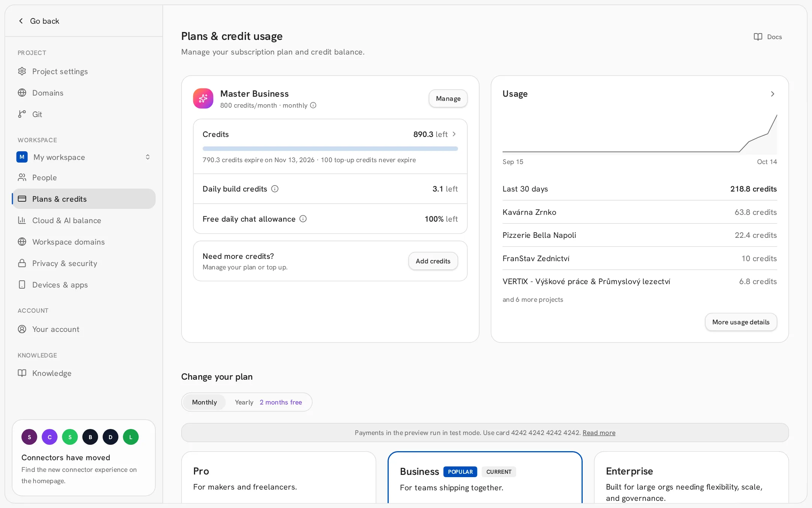This screenshot has width=812, height=508.
Task: Click the Go back arrow icon
Action: click(21, 21)
